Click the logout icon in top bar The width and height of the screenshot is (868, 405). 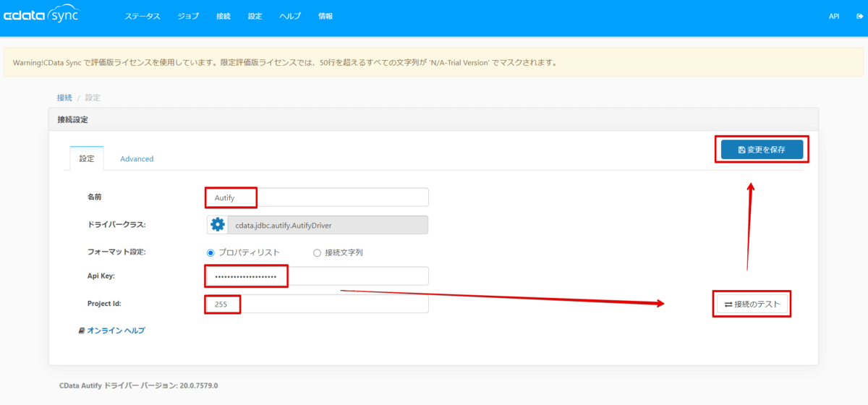(859, 16)
